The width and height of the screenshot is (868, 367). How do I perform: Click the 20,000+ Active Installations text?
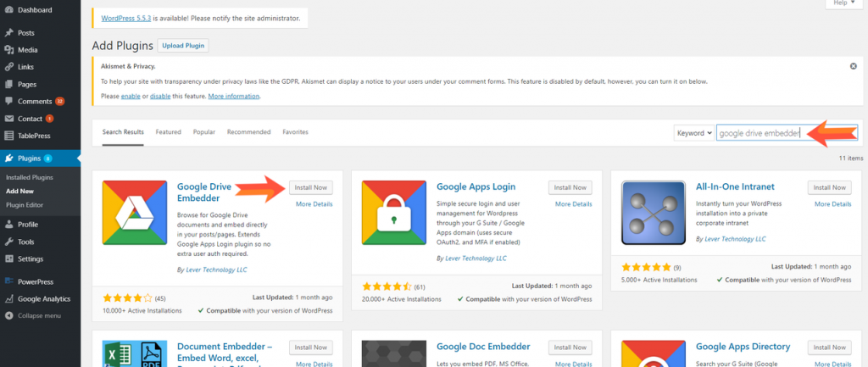point(401,299)
